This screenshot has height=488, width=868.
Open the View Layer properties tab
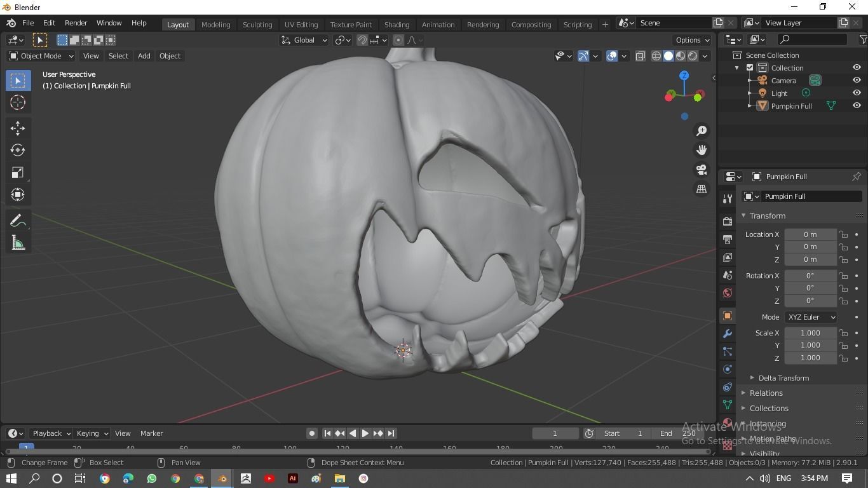728,257
